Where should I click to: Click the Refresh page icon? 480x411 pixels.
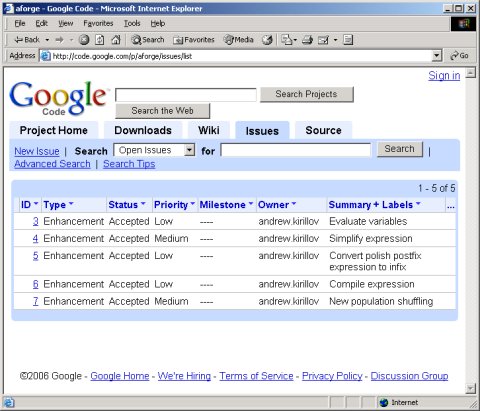[x=100, y=40]
